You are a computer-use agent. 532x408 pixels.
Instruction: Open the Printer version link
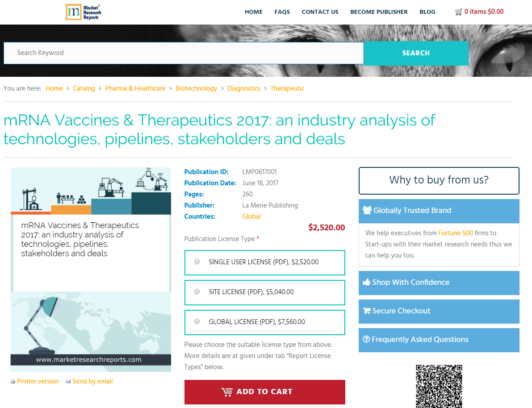(38, 381)
